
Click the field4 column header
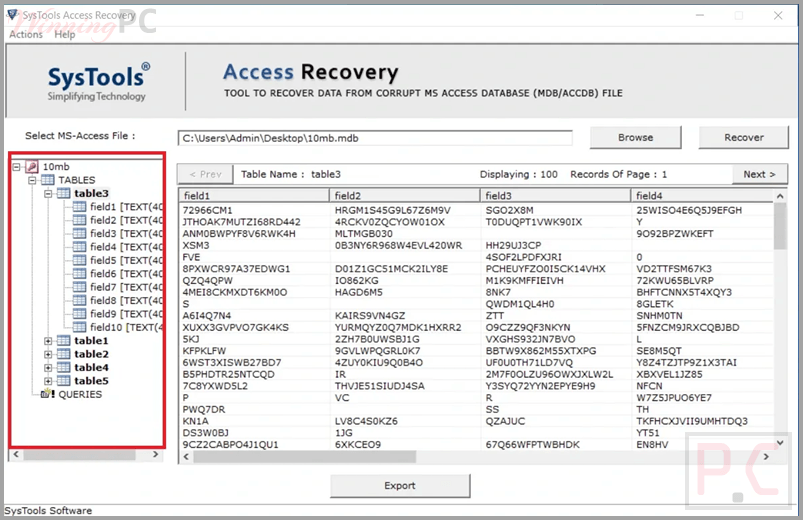[703, 196]
